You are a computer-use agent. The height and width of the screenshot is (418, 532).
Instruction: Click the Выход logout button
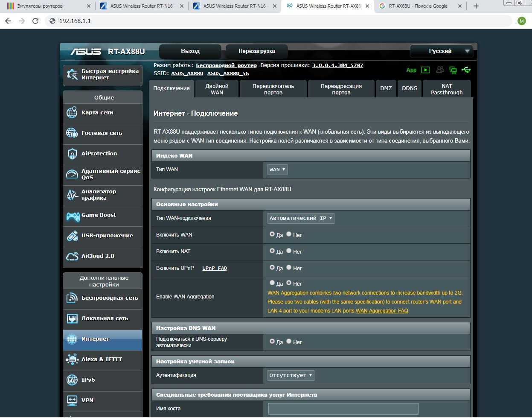190,51
